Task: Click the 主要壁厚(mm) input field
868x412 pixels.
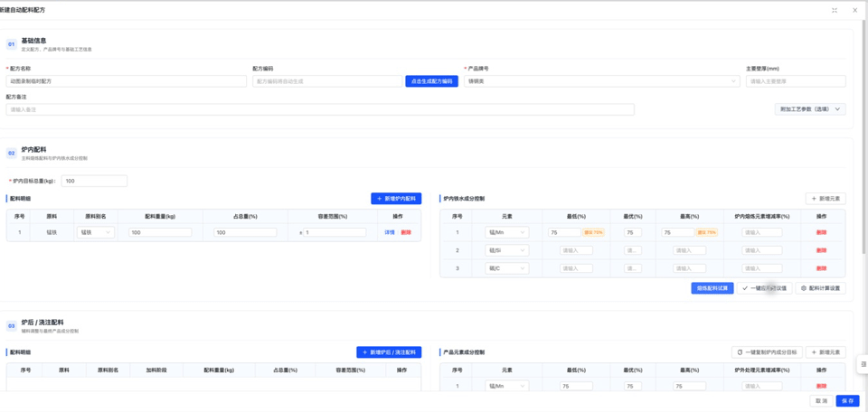Action: point(796,81)
